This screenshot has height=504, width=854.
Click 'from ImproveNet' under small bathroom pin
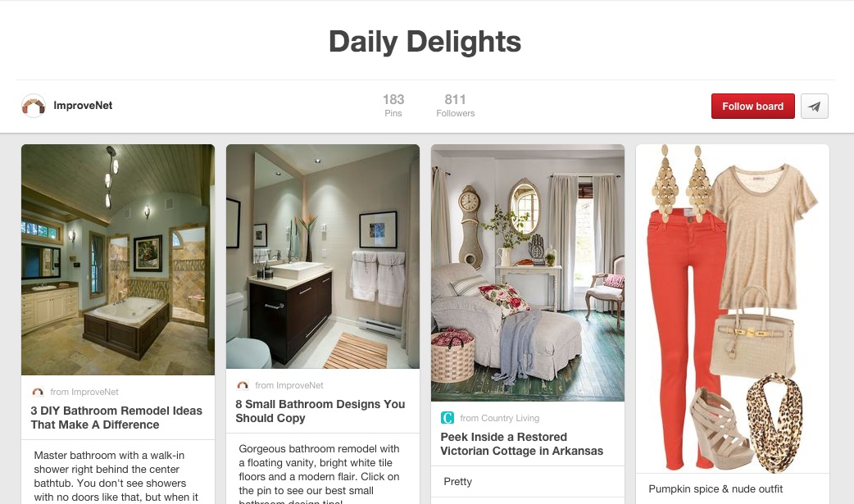click(x=289, y=385)
